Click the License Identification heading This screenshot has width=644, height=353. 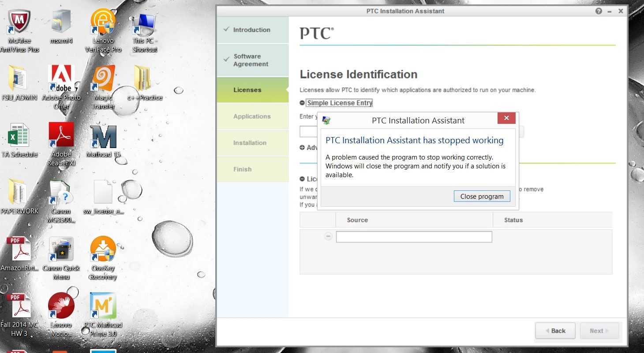359,74
